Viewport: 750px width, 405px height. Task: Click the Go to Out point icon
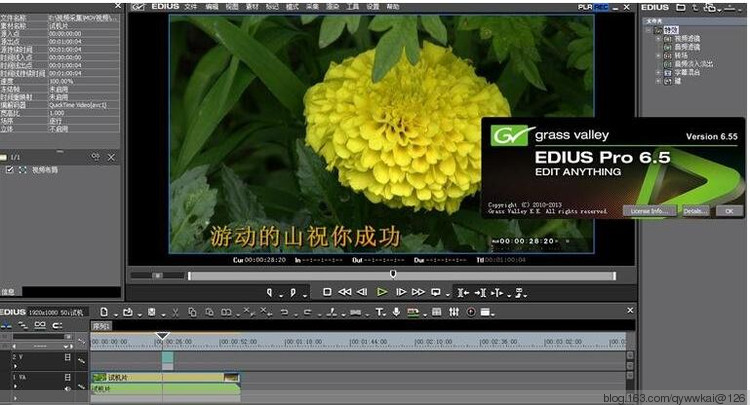[x=480, y=293]
